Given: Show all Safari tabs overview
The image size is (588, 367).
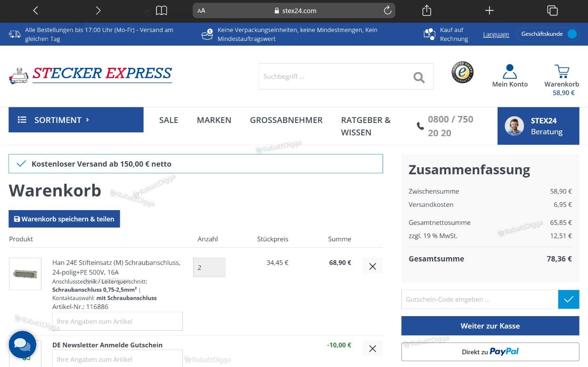Looking at the screenshot, I should [x=552, y=10].
